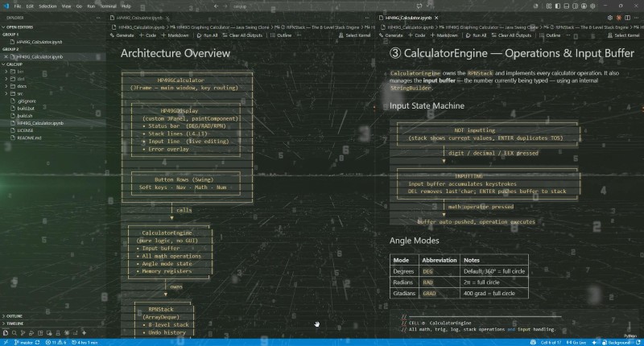The height and width of the screenshot is (346, 644).
Task: Close the CalculatorEngine editor's HP49G_Calculator.ipynb tab
Action: tap(436, 18)
